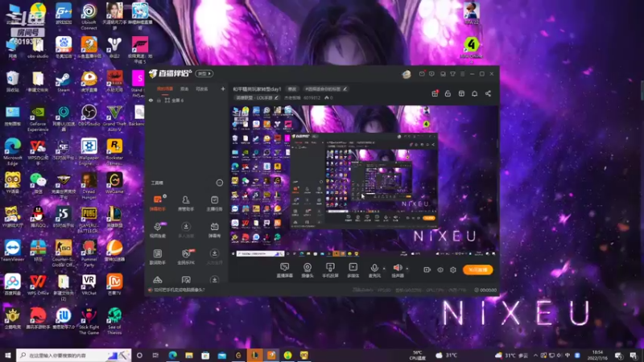The width and height of the screenshot is (644, 362).
Task: Toggle lock on the 全屏 6 source
Action: tap(159, 100)
